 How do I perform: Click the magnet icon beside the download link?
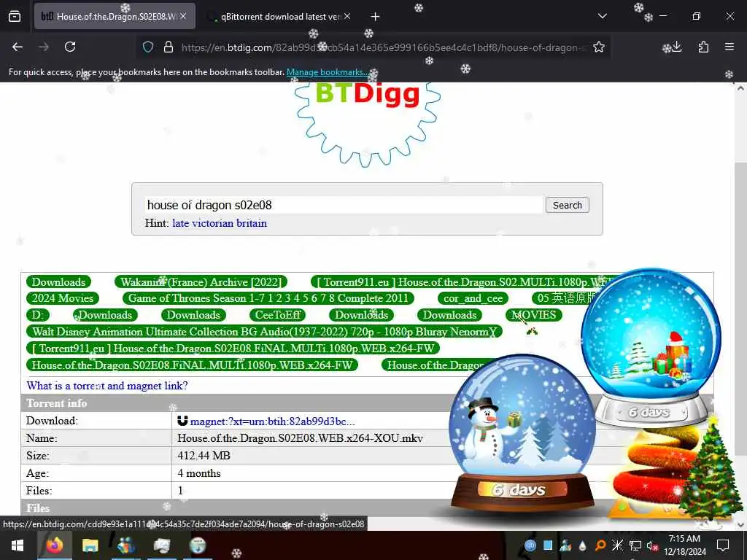(182, 421)
